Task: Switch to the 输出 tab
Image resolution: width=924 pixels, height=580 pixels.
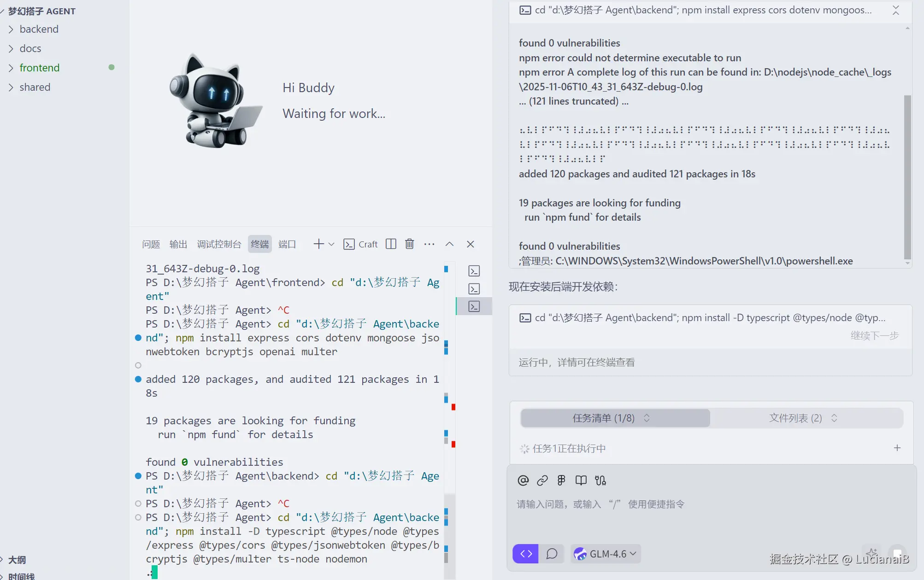Action: (x=178, y=244)
